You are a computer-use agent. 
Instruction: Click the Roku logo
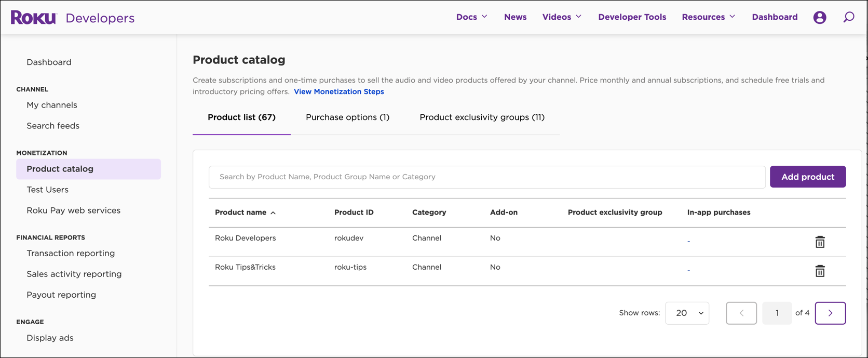34,18
